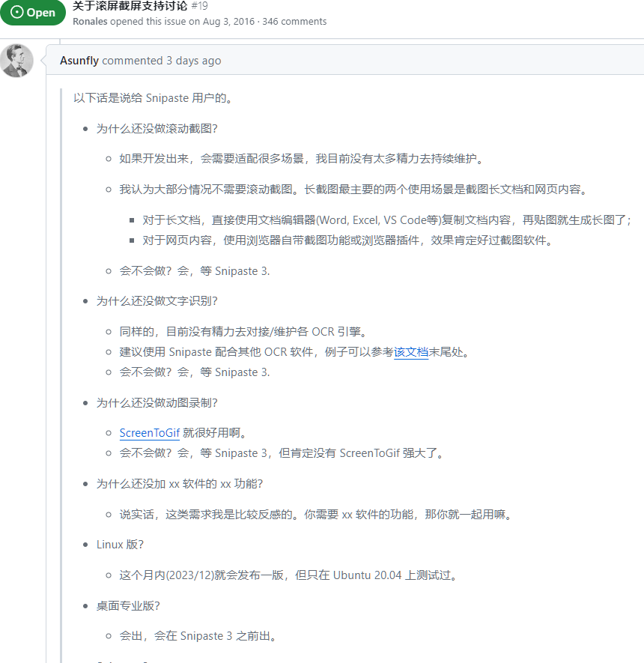Click bullet 桌面专业版?
Screen dimensions: 644x663
tap(128, 606)
